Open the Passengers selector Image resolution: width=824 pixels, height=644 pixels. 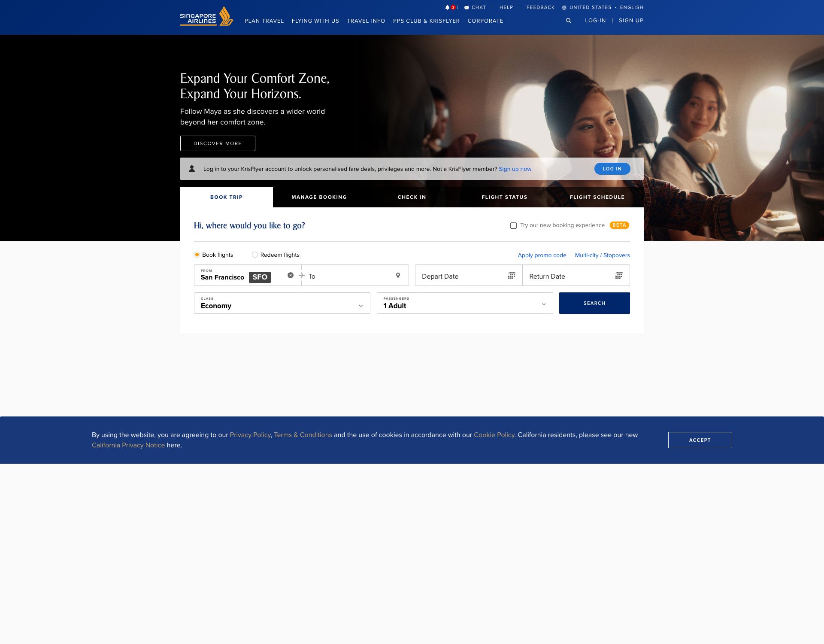click(464, 303)
